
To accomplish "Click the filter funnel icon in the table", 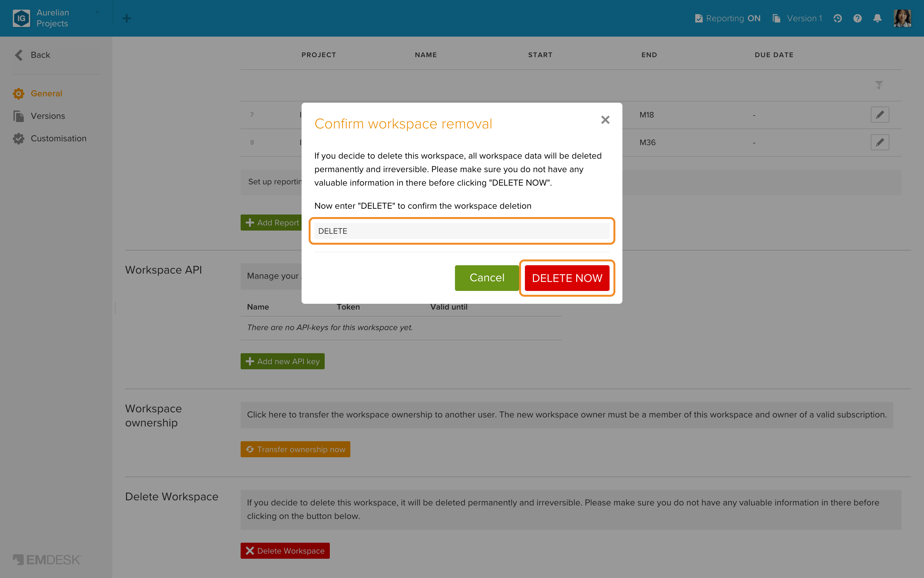I will coord(879,85).
